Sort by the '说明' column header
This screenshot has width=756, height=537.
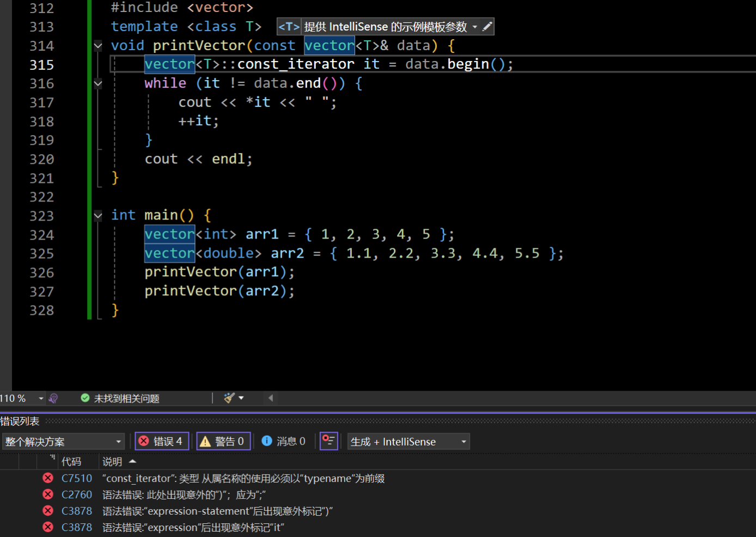pos(112,462)
